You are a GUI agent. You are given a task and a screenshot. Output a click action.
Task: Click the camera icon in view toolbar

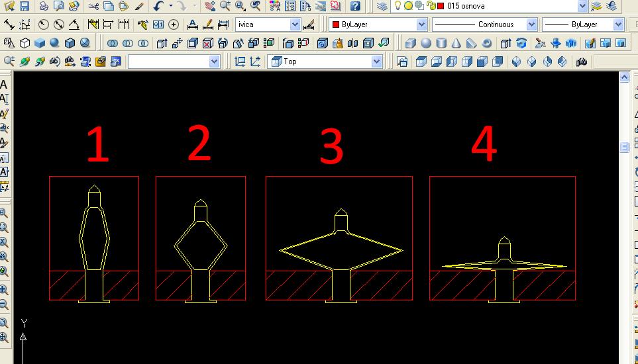point(582,62)
